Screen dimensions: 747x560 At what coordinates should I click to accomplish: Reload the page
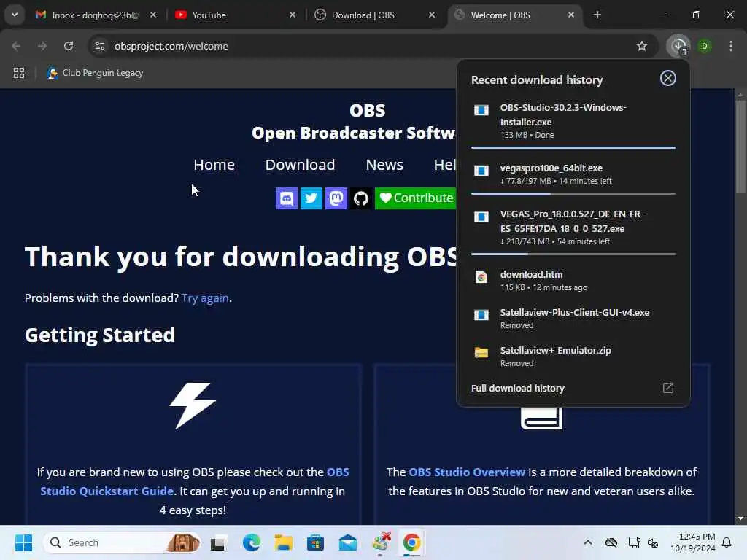click(x=69, y=46)
